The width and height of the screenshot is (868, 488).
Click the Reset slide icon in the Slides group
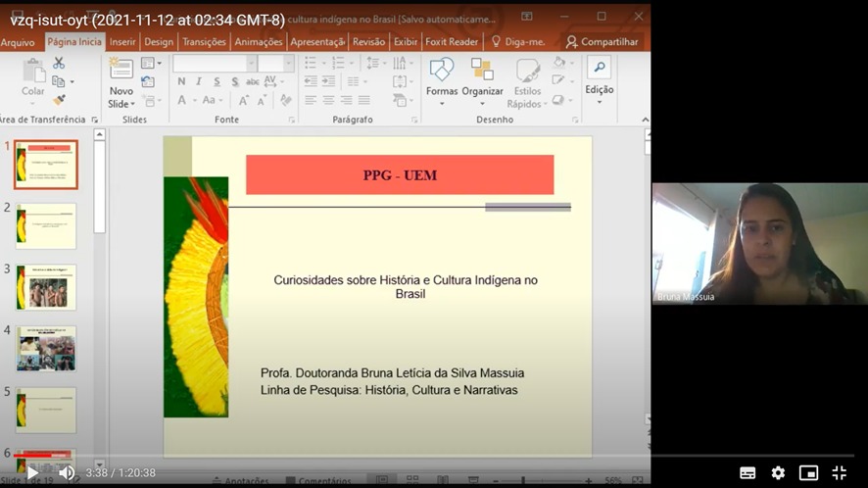coord(148,82)
